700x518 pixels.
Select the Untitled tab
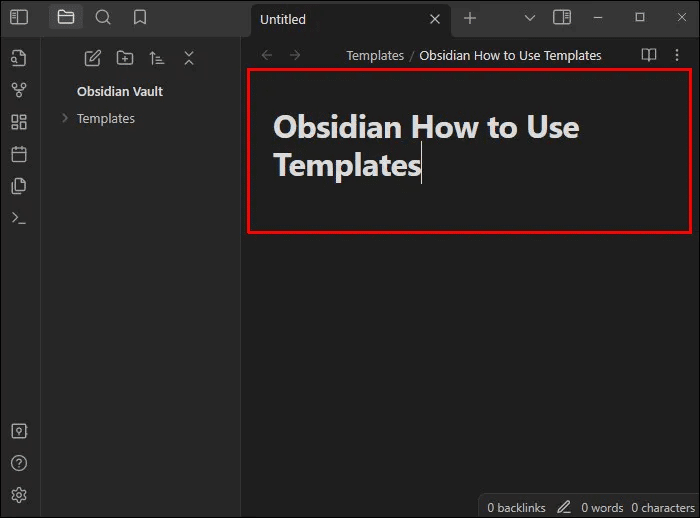(x=330, y=19)
